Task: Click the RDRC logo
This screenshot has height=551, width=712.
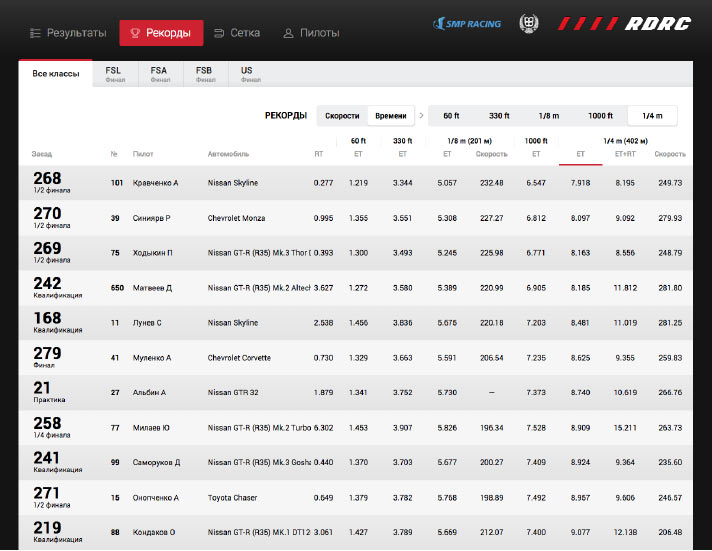Action: click(624, 24)
